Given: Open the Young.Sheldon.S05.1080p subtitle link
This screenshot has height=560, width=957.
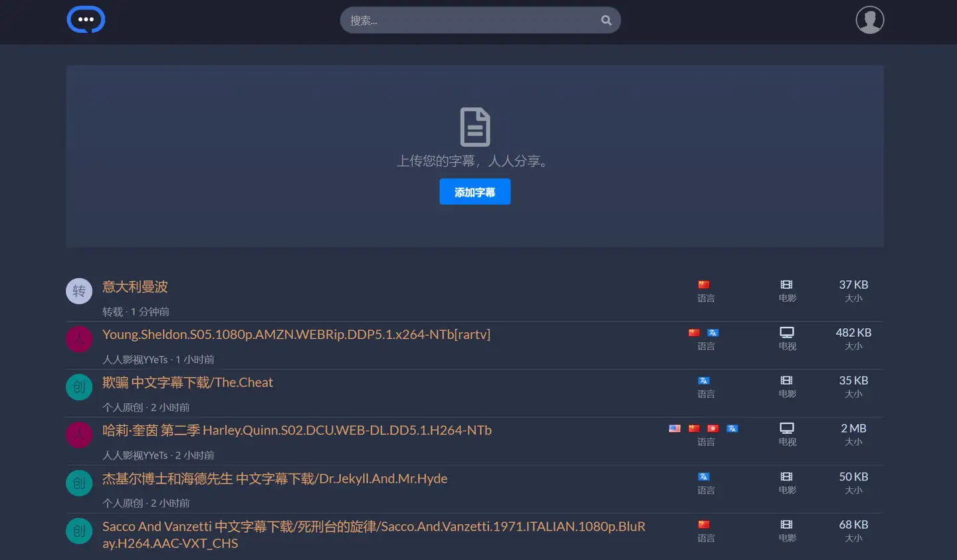Looking at the screenshot, I should point(296,335).
